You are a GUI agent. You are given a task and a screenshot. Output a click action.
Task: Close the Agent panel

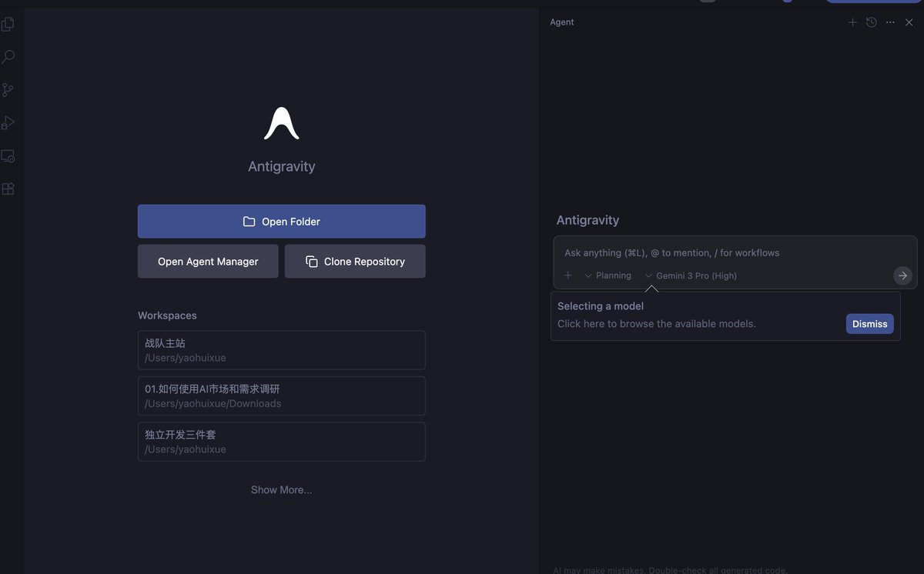pos(909,22)
